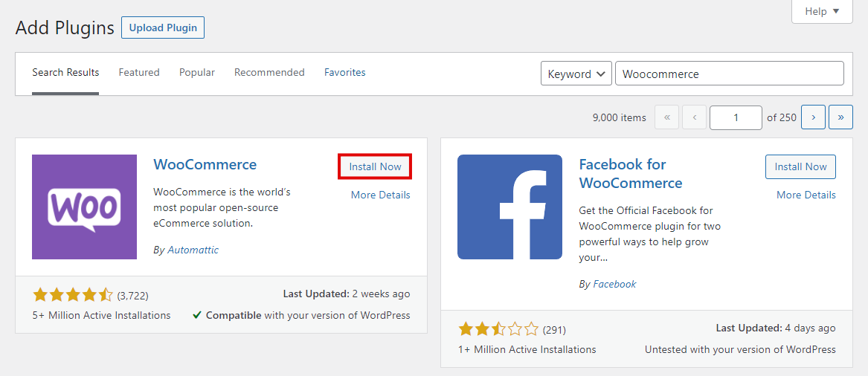
Task: Click the (291) ratings count
Action: [554, 330]
